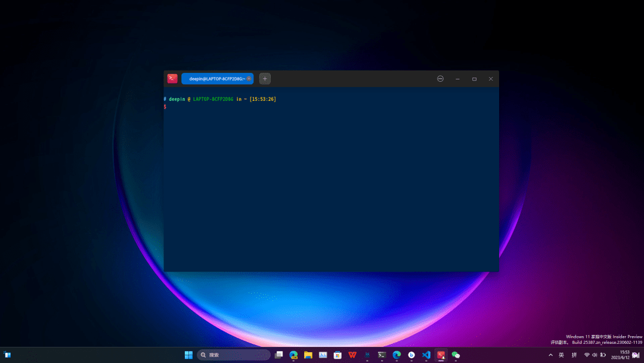Image resolution: width=644 pixels, height=363 pixels.
Task: Open WPS Office from the taskbar
Action: coord(352,355)
